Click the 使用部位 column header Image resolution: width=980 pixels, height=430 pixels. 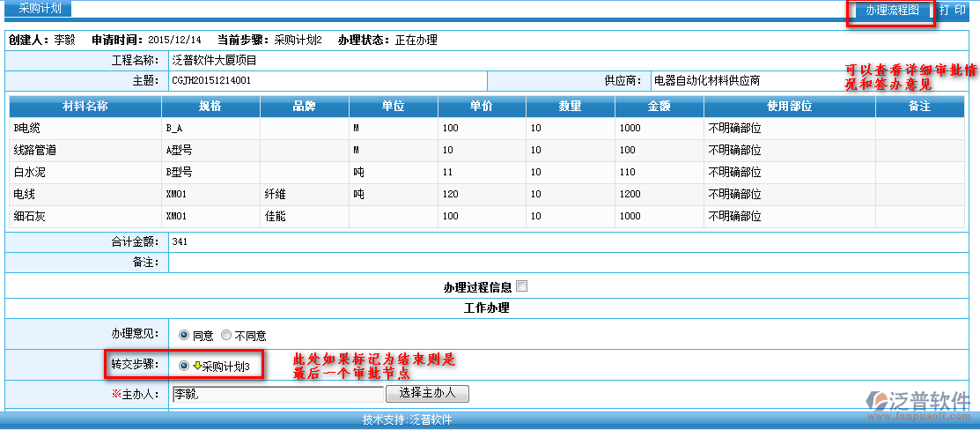tap(789, 106)
